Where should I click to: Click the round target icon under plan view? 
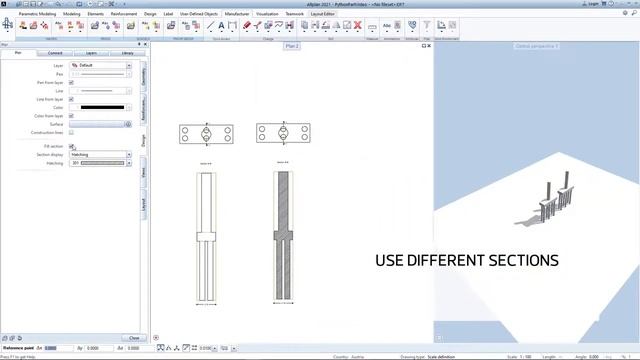click(x=156, y=338)
